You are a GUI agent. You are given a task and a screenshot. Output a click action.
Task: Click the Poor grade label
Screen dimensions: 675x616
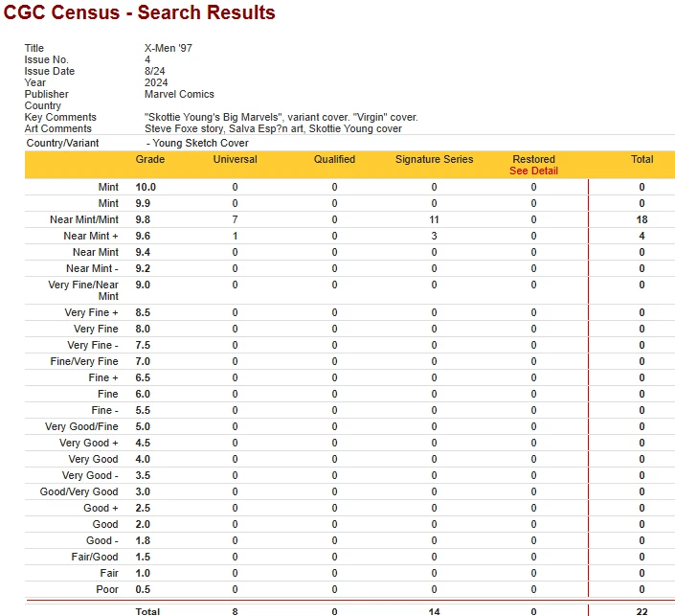[107, 589]
